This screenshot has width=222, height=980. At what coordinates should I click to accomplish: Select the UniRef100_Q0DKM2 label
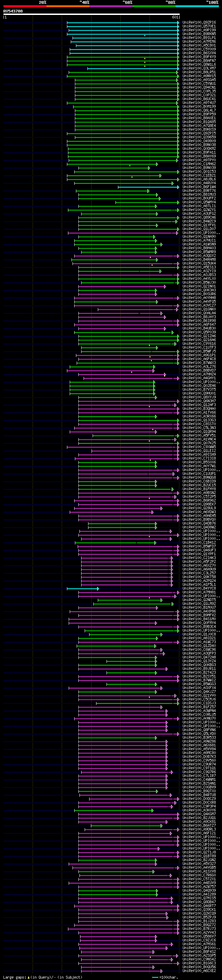click(x=199, y=148)
